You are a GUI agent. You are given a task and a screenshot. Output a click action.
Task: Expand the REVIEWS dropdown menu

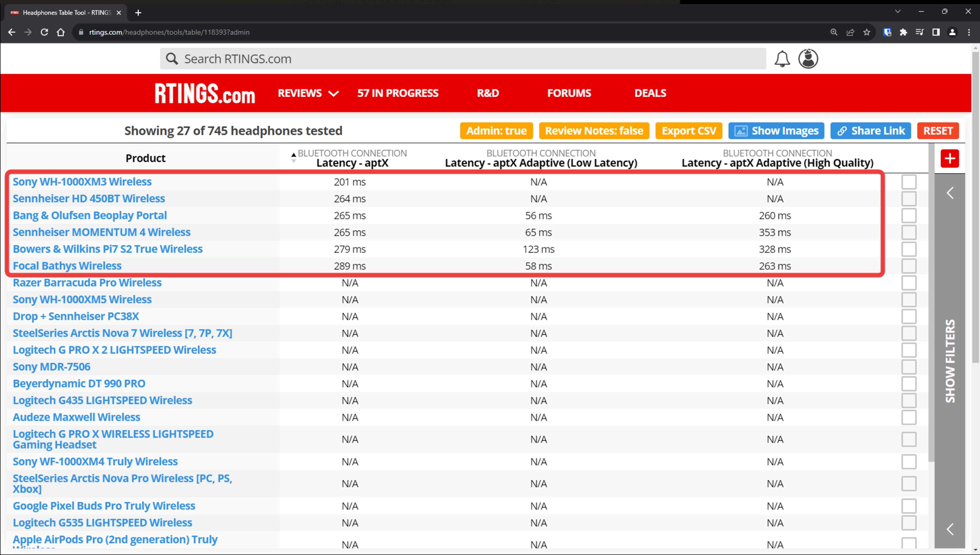308,93
